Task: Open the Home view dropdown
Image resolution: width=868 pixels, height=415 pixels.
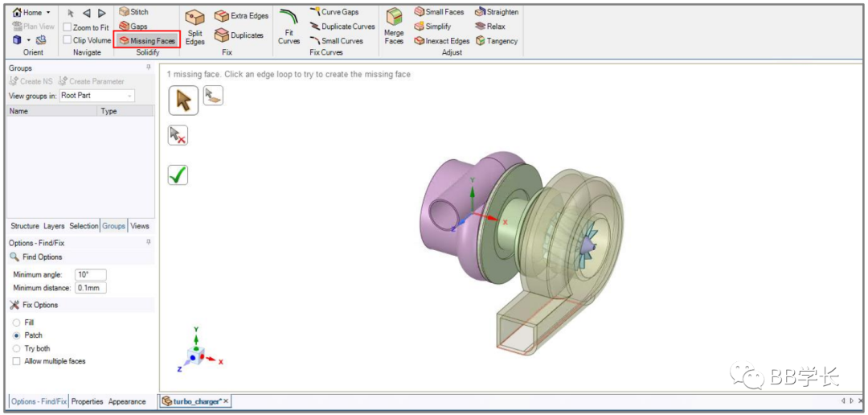Action: point(31,12)
